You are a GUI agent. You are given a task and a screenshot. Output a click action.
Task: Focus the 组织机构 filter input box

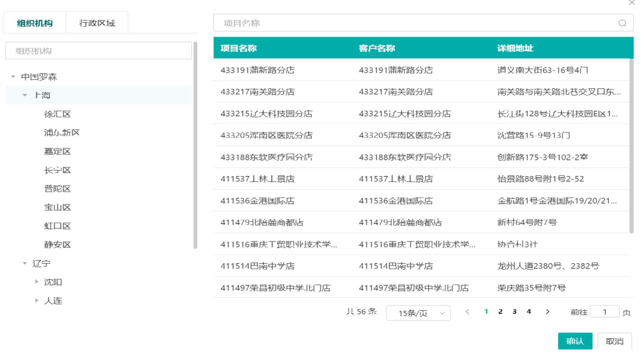click(99, 51)
